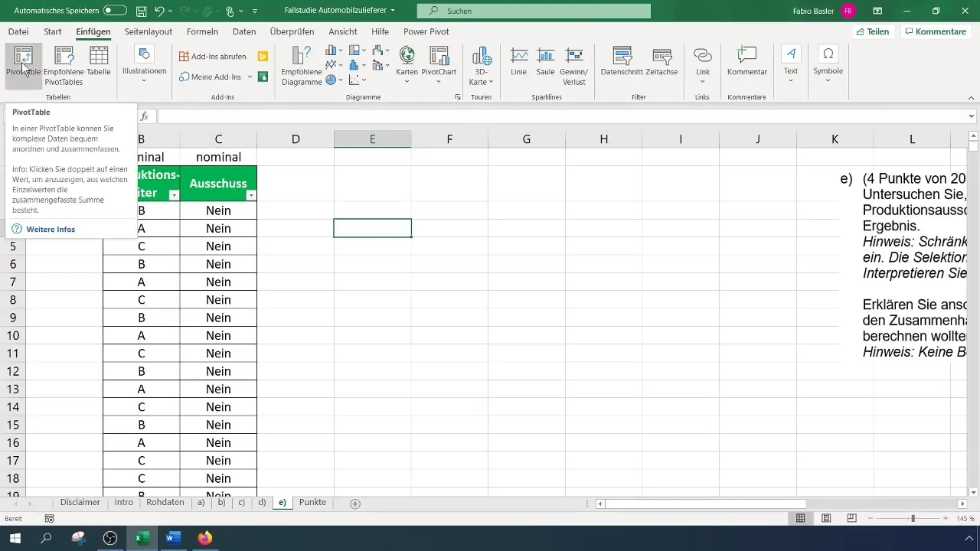Image resolution: width=980 pixels, height=551 pixels.
Task: Select the Disclaimer sheet tab
Action: 80,503
